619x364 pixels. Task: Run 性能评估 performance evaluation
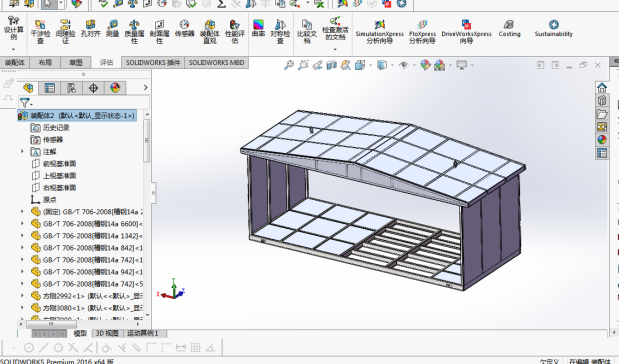[x=235, y=32]
